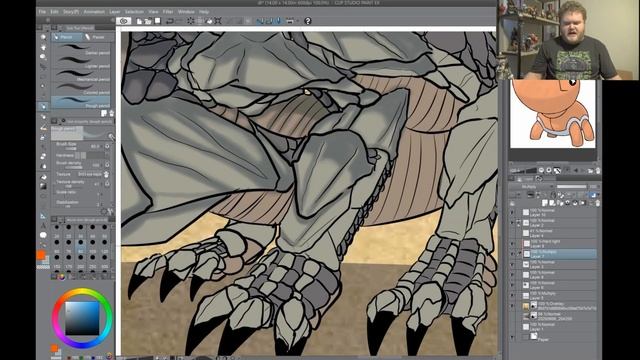The width and height of the screenshot is (640, 360).
Task: Select the Move (hand) tool
Action: click(43, 47)
